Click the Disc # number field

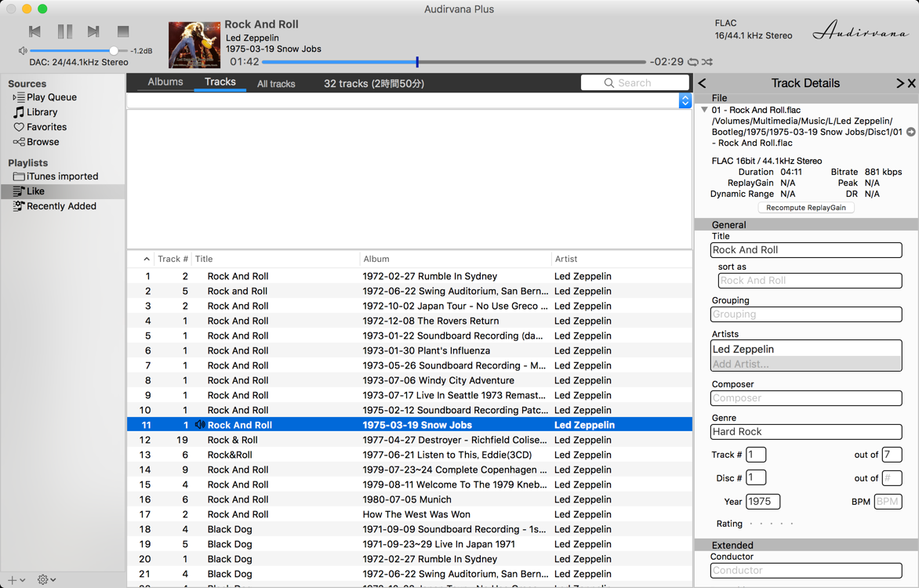(755, 477)
